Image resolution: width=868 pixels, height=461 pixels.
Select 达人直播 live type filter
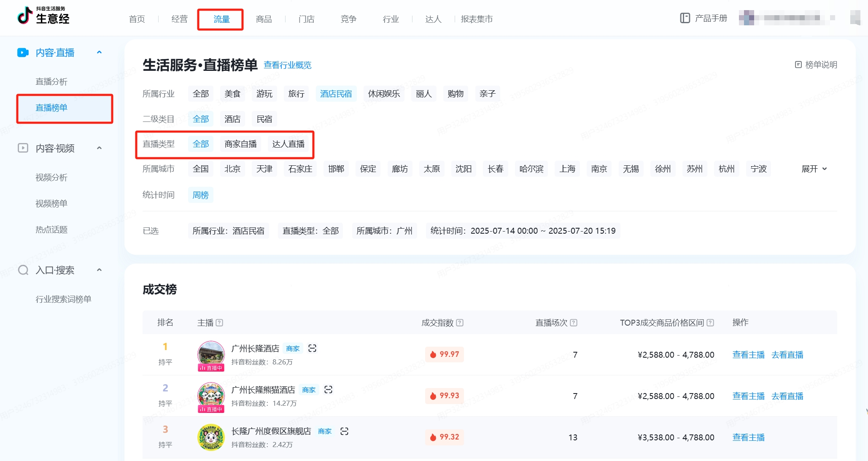pyautogui.click(x=288, y=144)
